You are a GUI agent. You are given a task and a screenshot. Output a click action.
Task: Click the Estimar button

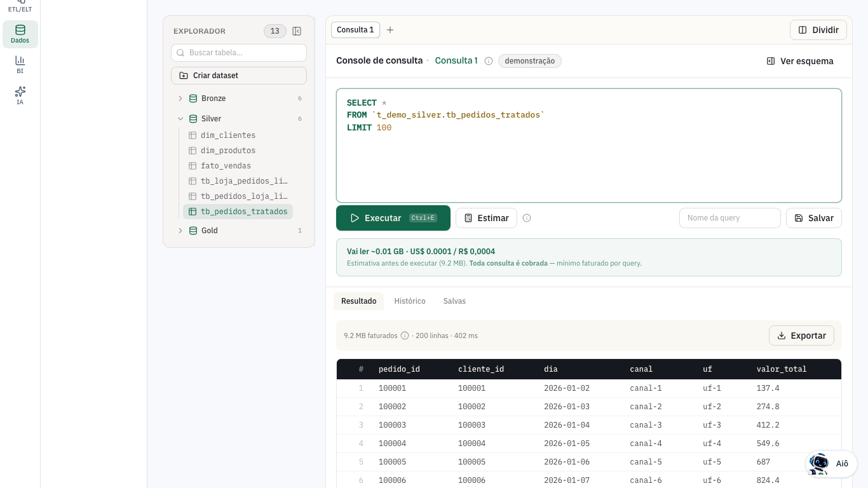pyautogui.click(x=486, y=218)
